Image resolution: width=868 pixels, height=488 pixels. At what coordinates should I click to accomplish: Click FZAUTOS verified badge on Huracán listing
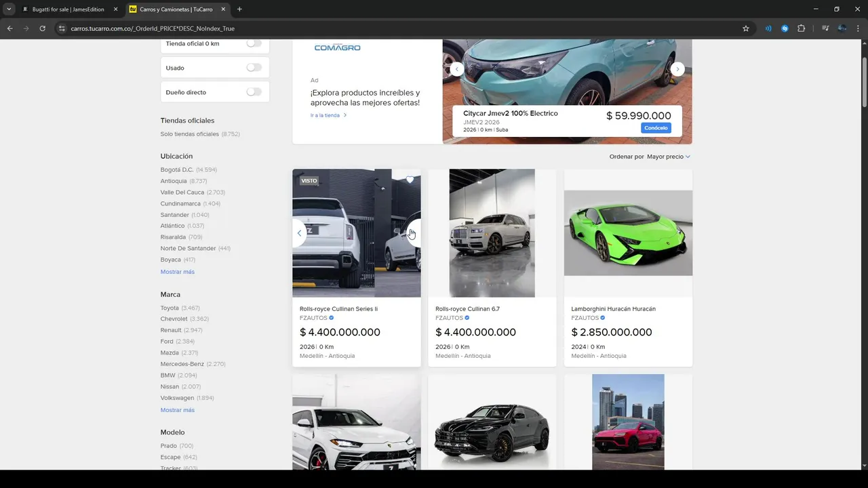tap(602, 318)
